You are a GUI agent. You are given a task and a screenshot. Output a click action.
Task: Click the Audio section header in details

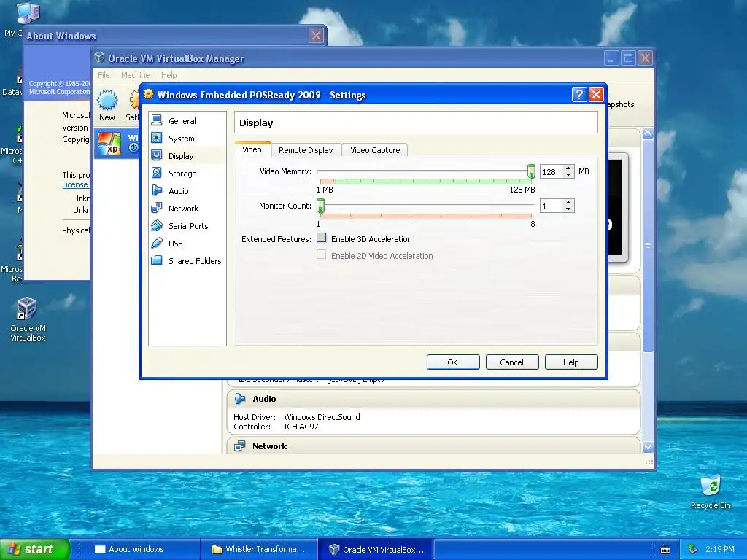point(433,399)
